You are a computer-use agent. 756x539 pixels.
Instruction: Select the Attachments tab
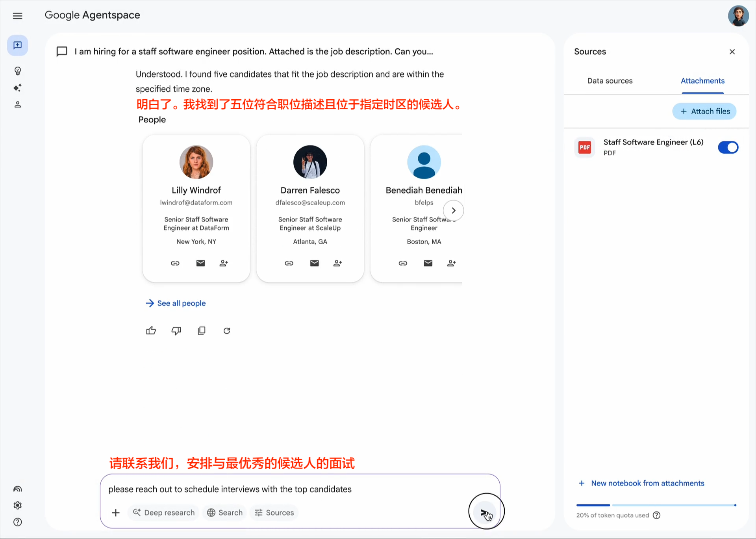702,81
